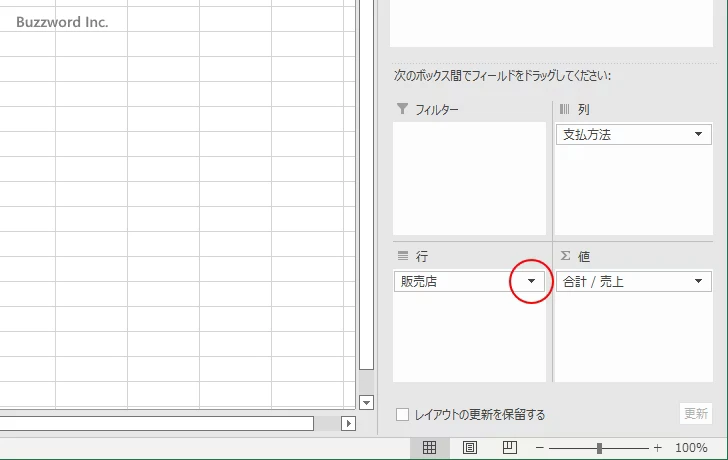Open dropdown arrow for 支払方法 field

pyautogui.click(x=698, y=135)
